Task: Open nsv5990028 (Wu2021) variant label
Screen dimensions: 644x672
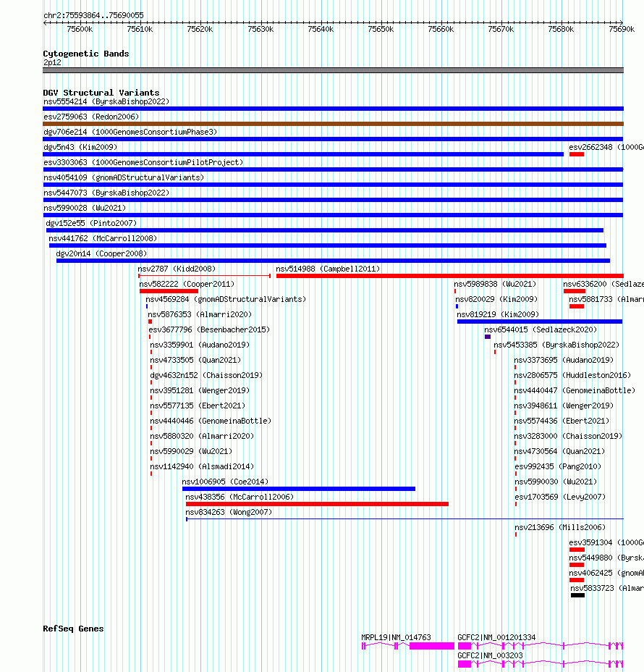Action: click(x=85, y=208)
